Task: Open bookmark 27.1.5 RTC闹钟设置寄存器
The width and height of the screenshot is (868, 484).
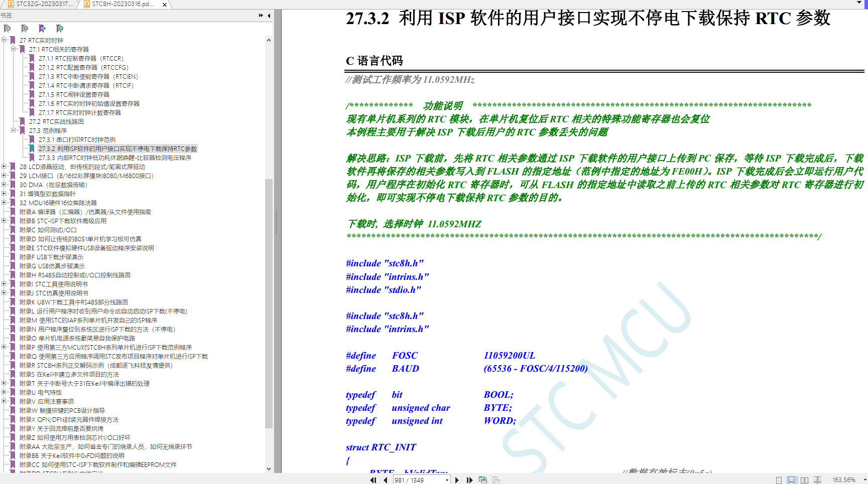Action: pos(74,94)
